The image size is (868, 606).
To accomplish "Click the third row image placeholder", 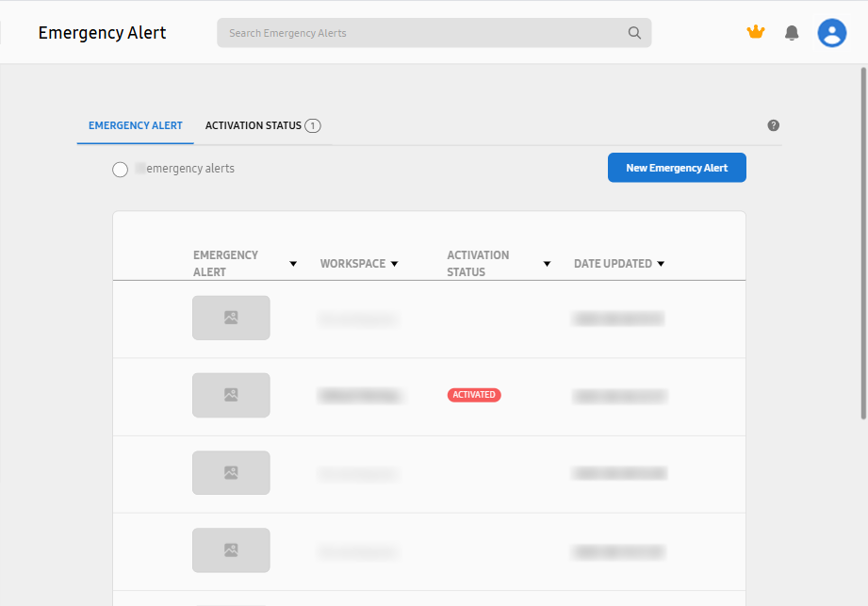I will tap(231, 472).
